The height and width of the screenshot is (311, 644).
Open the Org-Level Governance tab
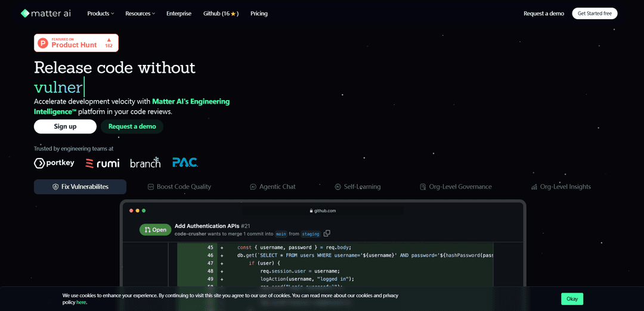(x=456, y=186)
